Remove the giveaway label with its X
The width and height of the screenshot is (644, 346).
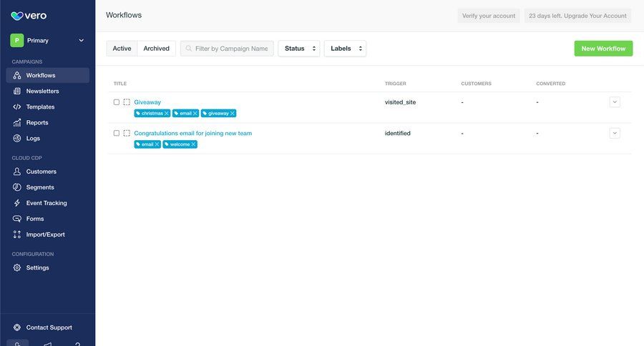point(232,113)
